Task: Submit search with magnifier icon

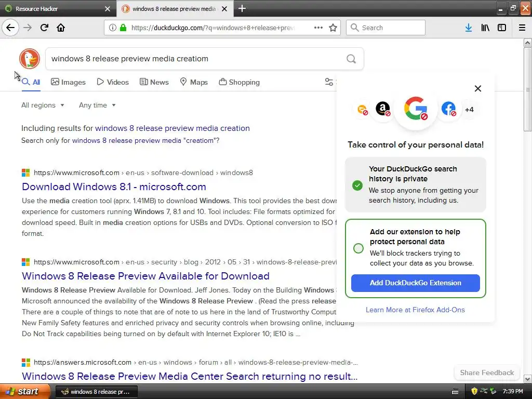Action: [351, 59]
